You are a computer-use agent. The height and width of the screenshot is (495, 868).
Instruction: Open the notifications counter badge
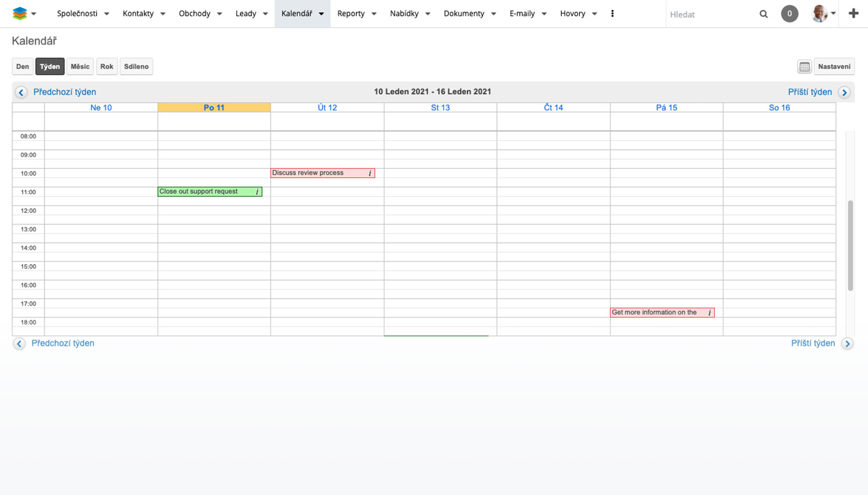789,14
